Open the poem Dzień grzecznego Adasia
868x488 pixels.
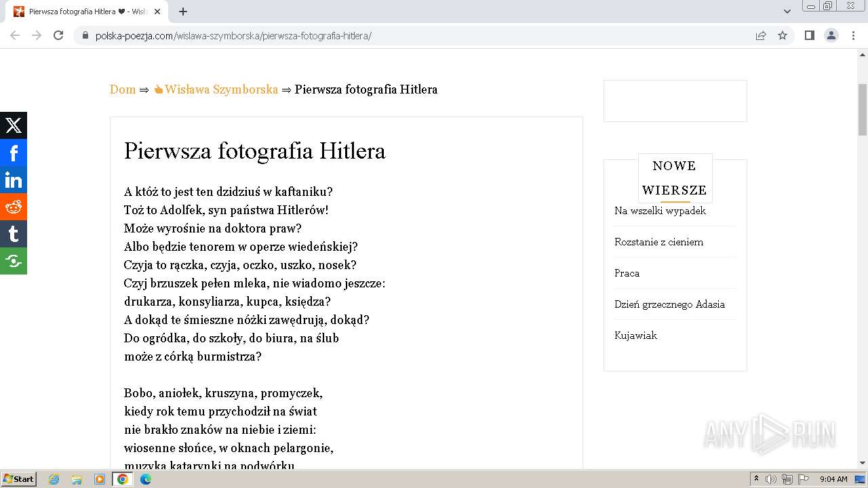(669, 304)
